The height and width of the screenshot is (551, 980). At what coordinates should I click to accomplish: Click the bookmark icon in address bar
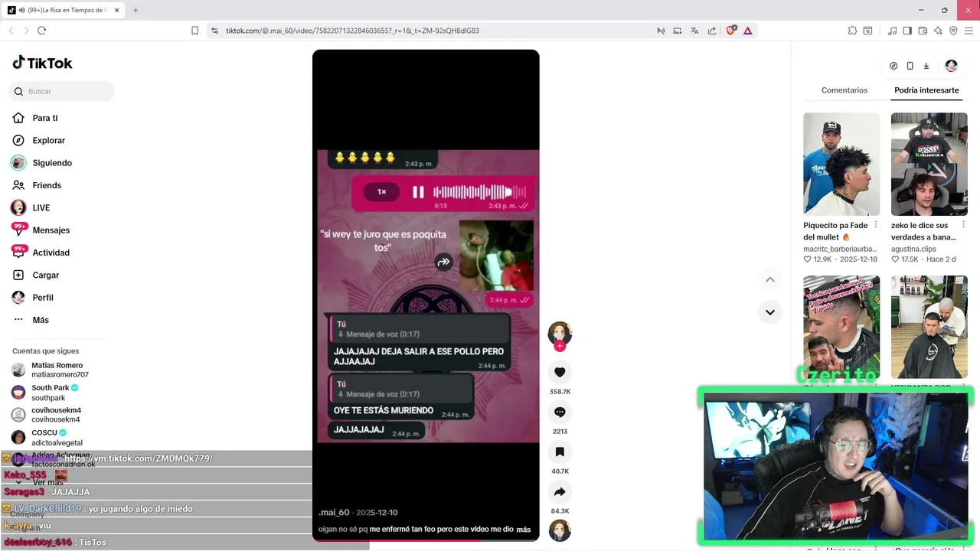point(195,31)
